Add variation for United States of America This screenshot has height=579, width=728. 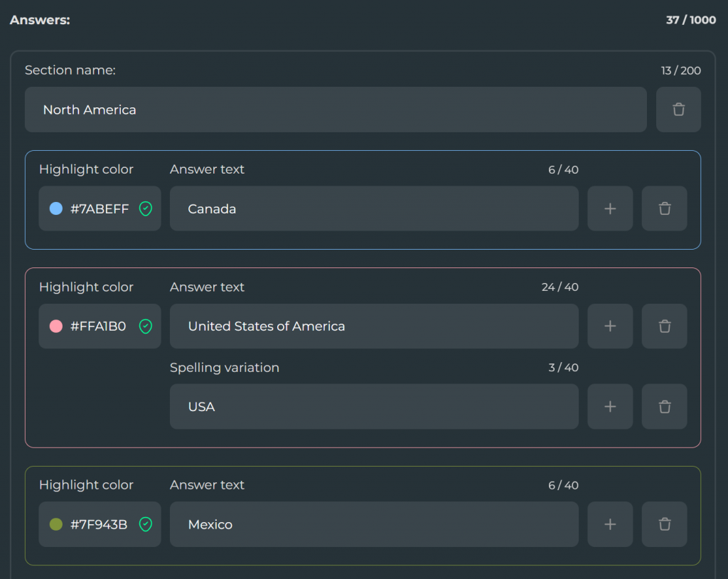[x=609, y=326]
